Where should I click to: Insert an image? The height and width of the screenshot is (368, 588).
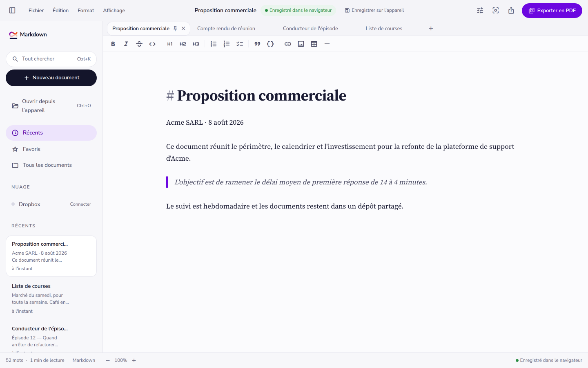point(301,44)
